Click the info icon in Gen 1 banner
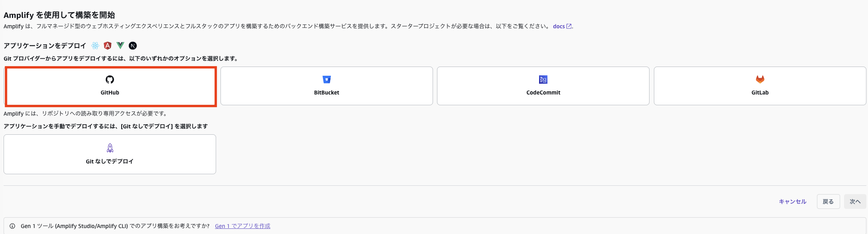Image resolution: width=868 pixels, height=234 pixels. tap(12, 226)
